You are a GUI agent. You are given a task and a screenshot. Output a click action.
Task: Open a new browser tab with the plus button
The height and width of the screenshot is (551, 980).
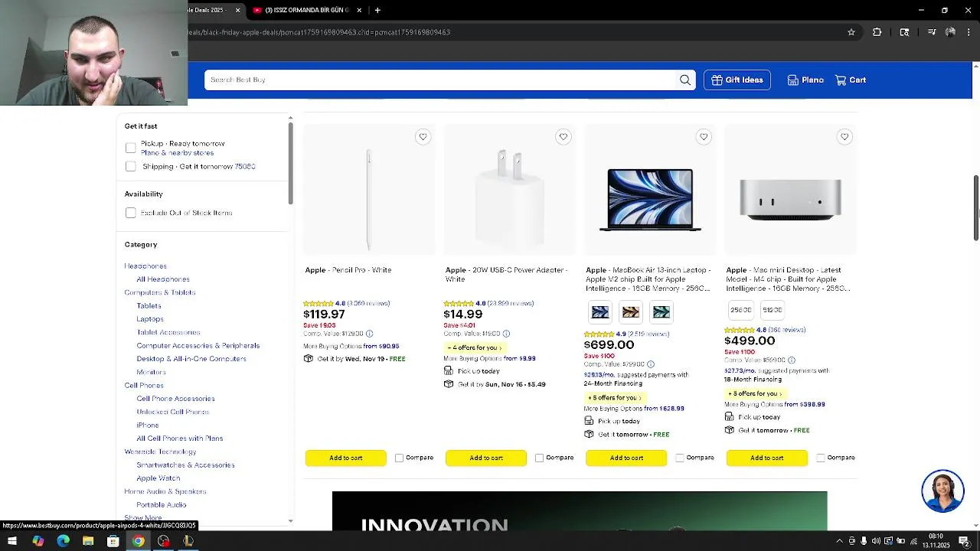(377, 10)
